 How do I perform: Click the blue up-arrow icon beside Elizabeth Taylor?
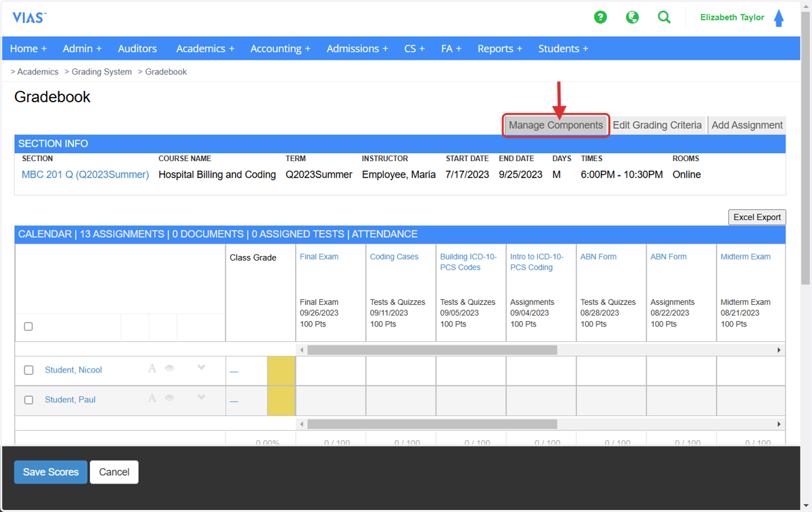pos(779,18)
